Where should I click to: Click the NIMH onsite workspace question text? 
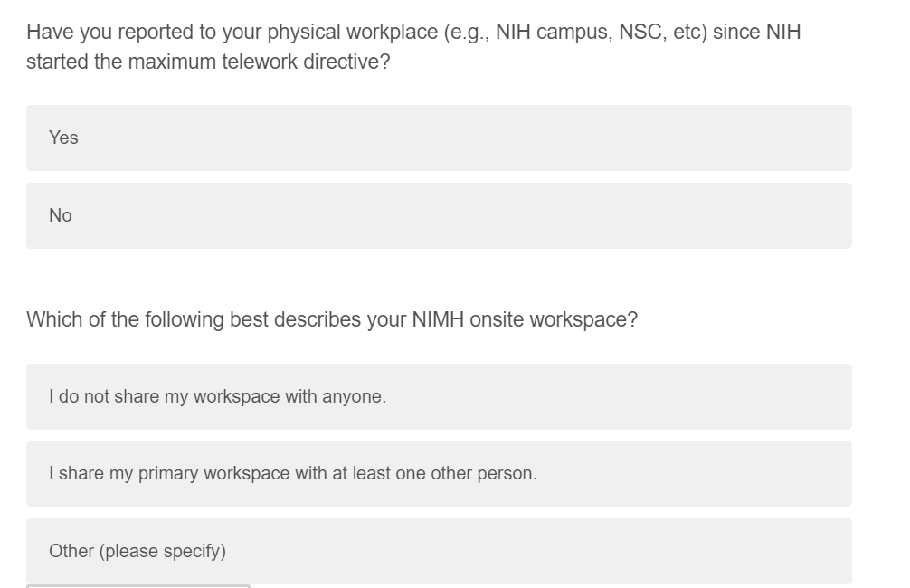tap(332, 319)
